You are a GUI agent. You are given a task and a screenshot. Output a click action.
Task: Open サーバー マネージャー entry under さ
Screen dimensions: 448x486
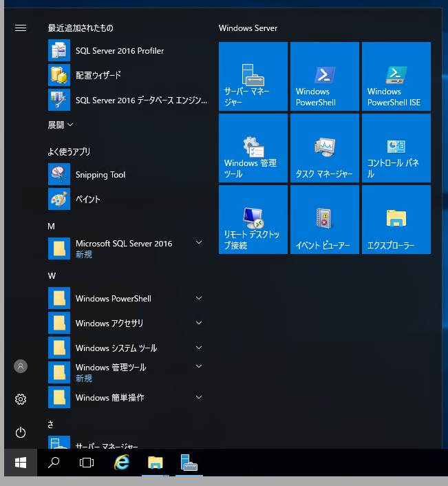(125, 443)
